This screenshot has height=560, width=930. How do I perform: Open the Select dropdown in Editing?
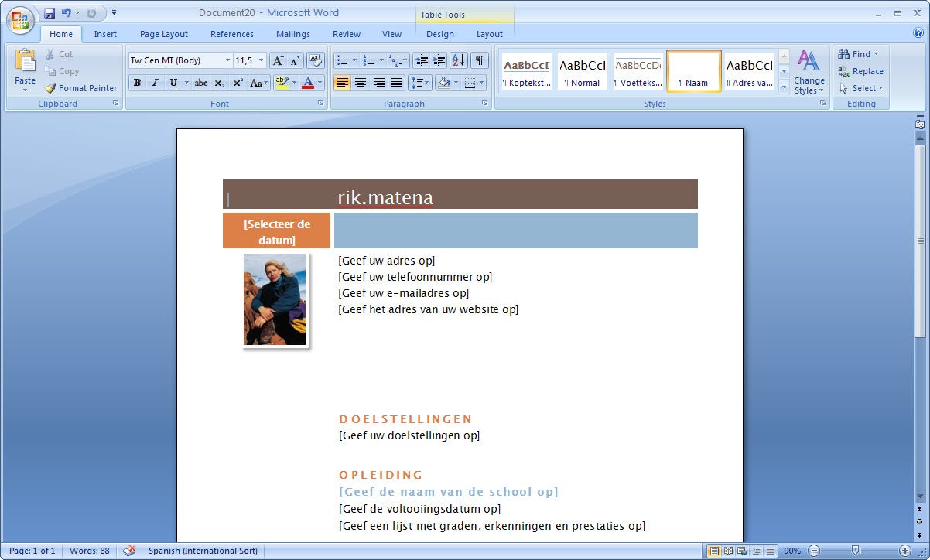point(861,88)
